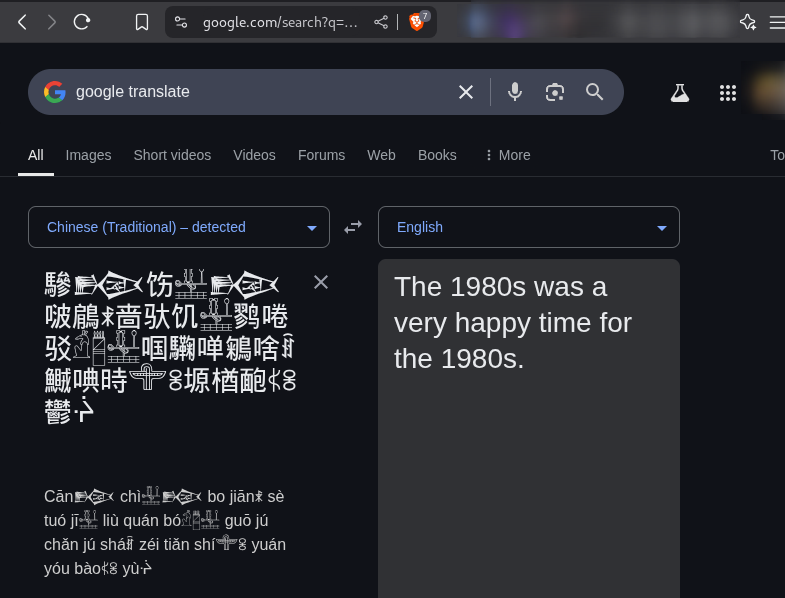
Task: Switch to Forums tab
Action: pos(321,155)
